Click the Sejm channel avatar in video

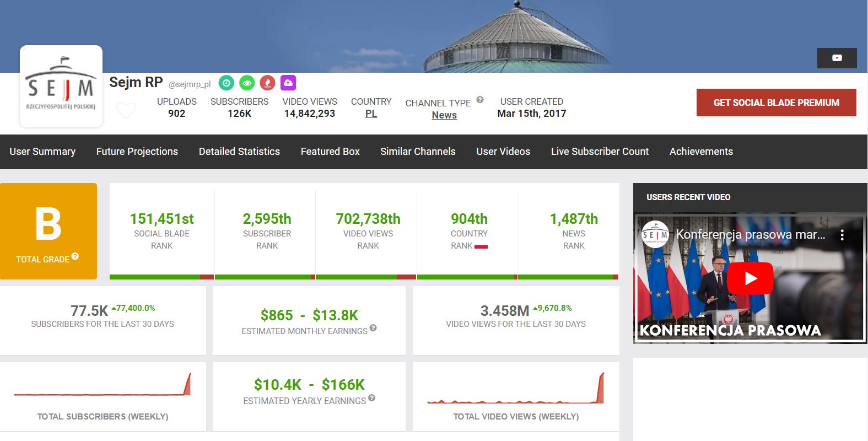[655, 235]
